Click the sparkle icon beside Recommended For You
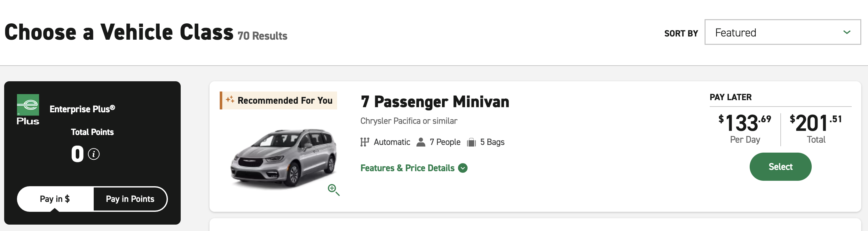868x231 pixels. pyautogui.click(x=230, y=100)
